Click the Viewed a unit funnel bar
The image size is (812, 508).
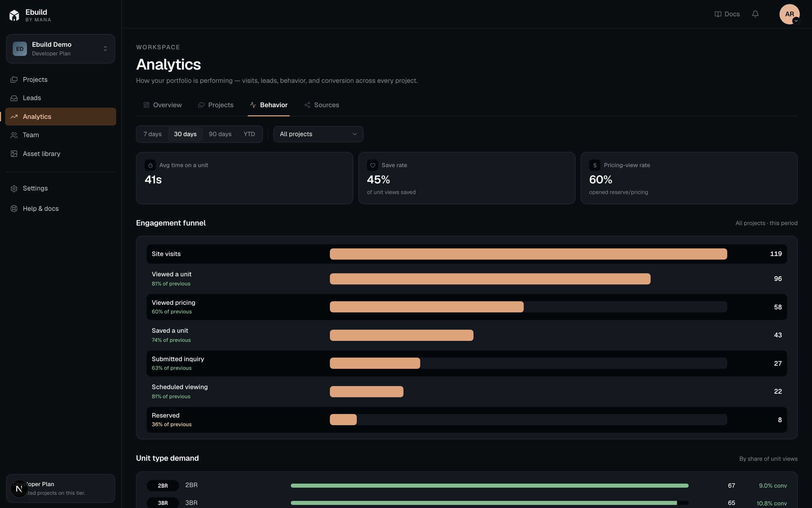pos(490,279)
